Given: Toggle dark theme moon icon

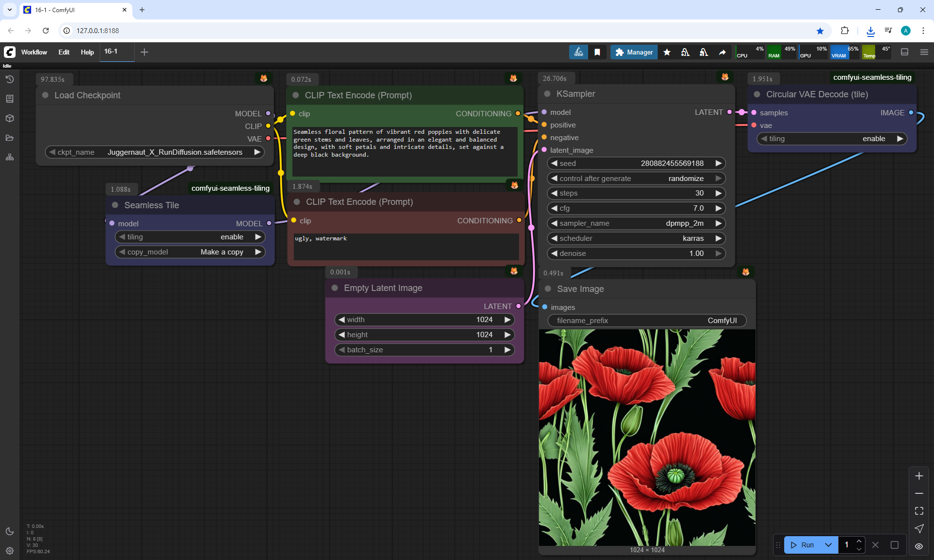Looking at the screenshot, I should click(x=10, y=531).
